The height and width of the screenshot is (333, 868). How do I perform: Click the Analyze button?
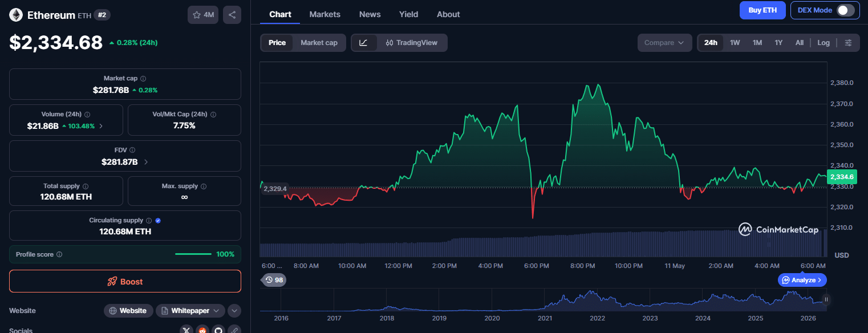(802, 280)
